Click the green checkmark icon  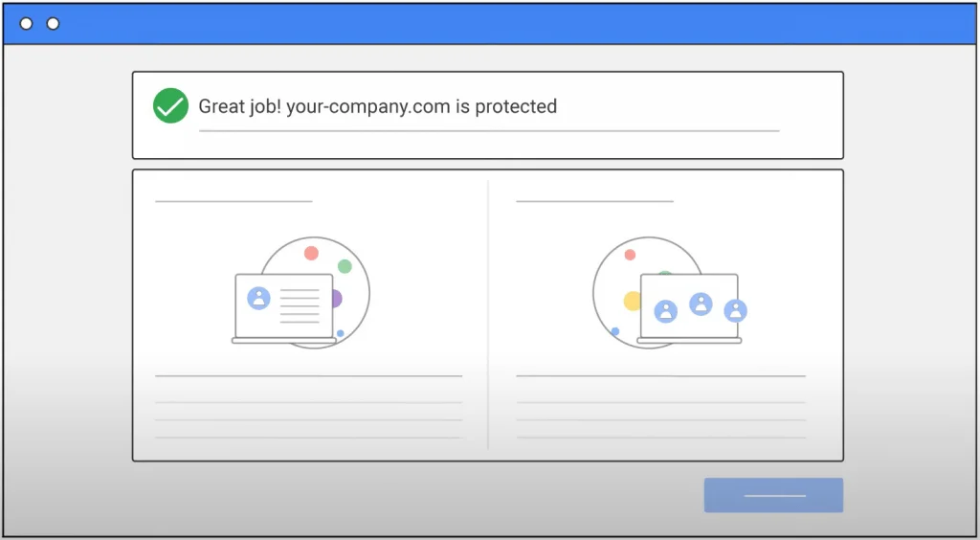tap(170, 105)
